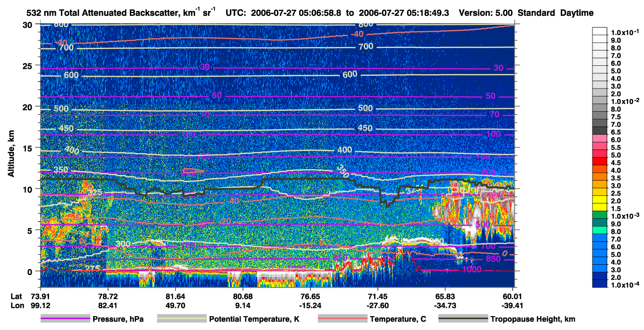Click longitude value -15.24
Viewport: 644px width, 330px height.
click(311, 305)
